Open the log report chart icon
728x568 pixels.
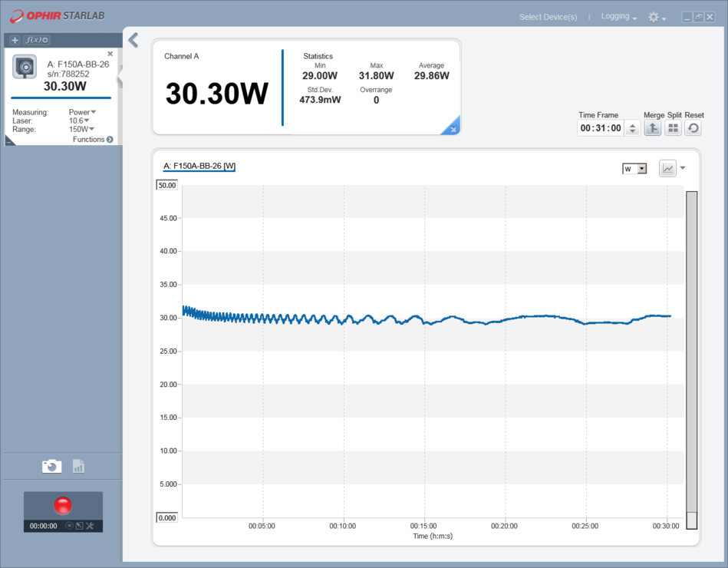tap(78, 466)
